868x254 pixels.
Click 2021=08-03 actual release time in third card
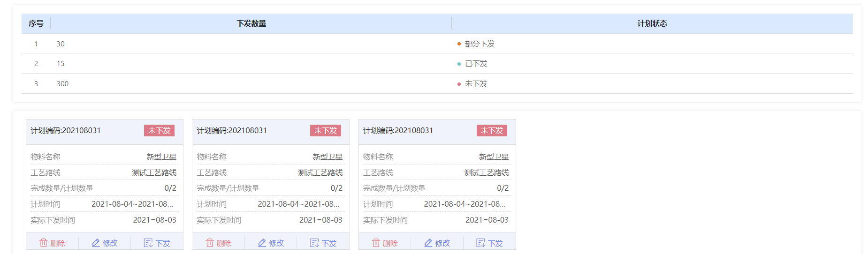coord(487,220)
